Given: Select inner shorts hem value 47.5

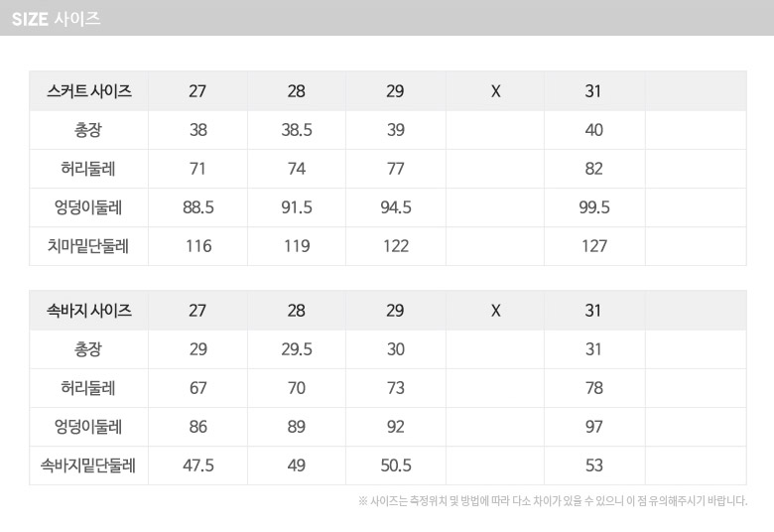Looking at the screenshot, I should coord(198,465).
